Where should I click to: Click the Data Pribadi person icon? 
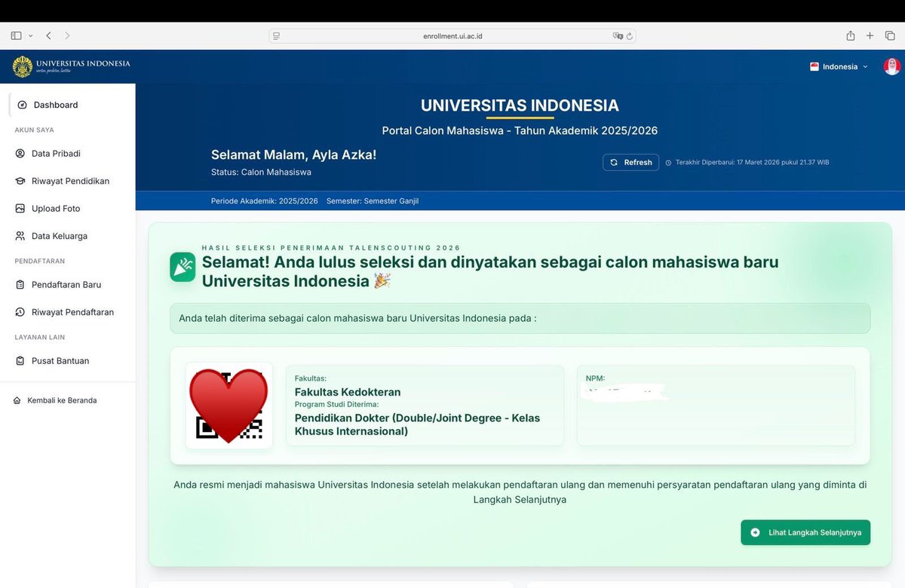pyautogui.click(x=20, y=153)
